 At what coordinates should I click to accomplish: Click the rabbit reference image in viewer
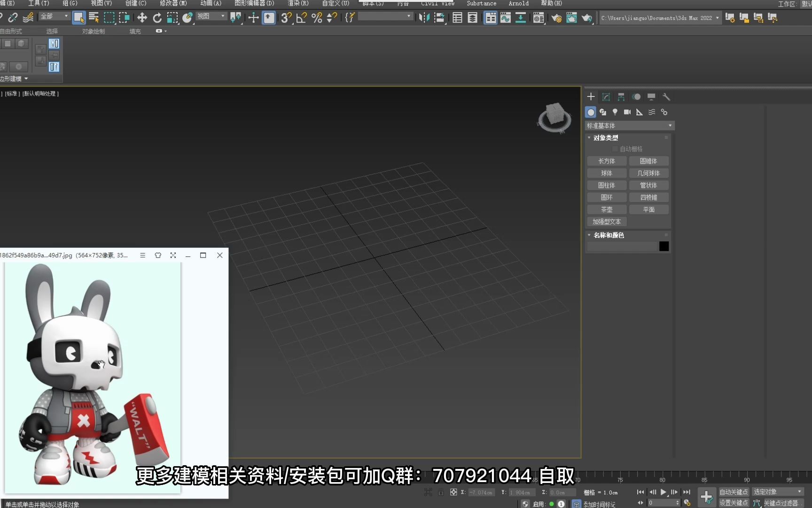coord(93,378)
